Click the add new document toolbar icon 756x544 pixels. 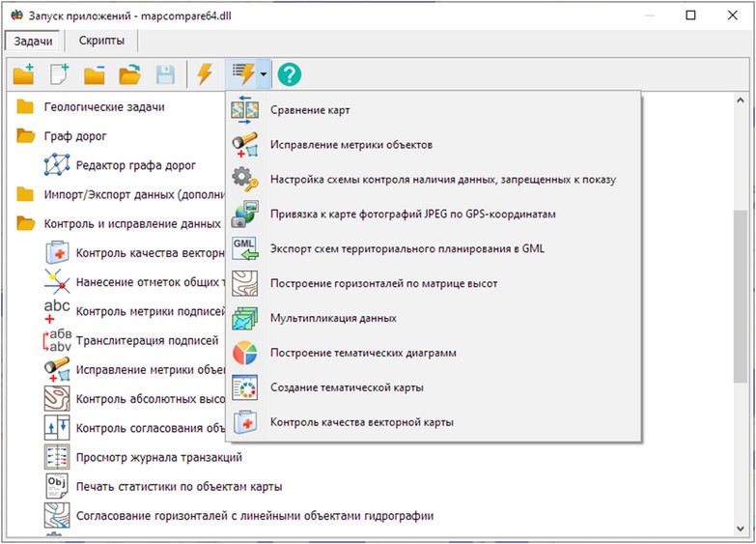60,73
